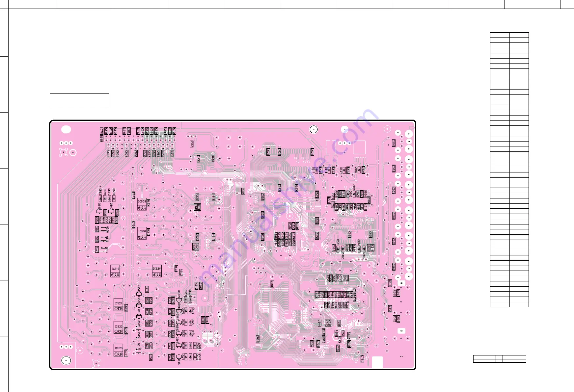Click the C613 capacitor label

click(x=213, y=197)
